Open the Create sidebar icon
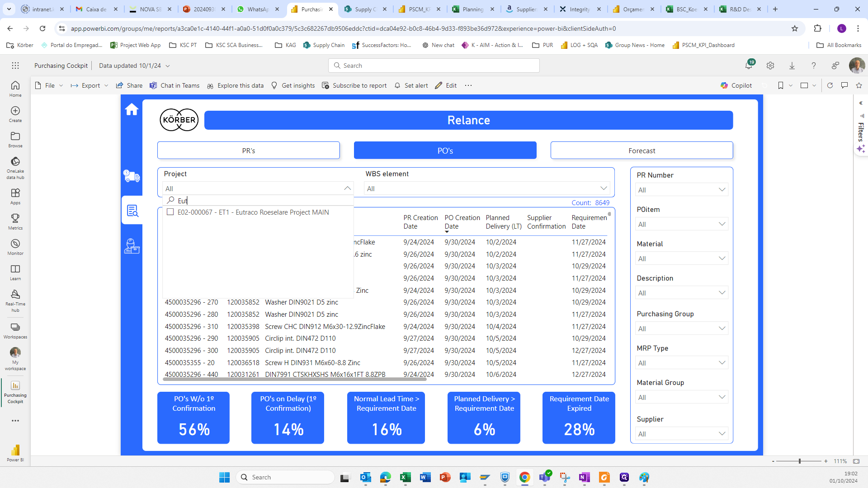 pos(15,114)
